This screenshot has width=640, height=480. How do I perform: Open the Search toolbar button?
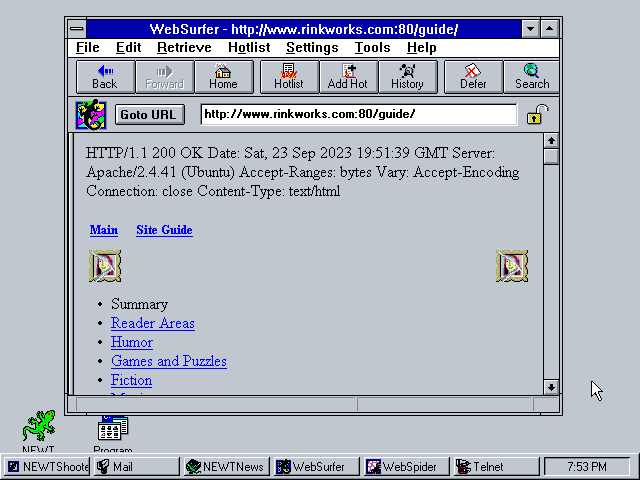[x=532, y=77]
